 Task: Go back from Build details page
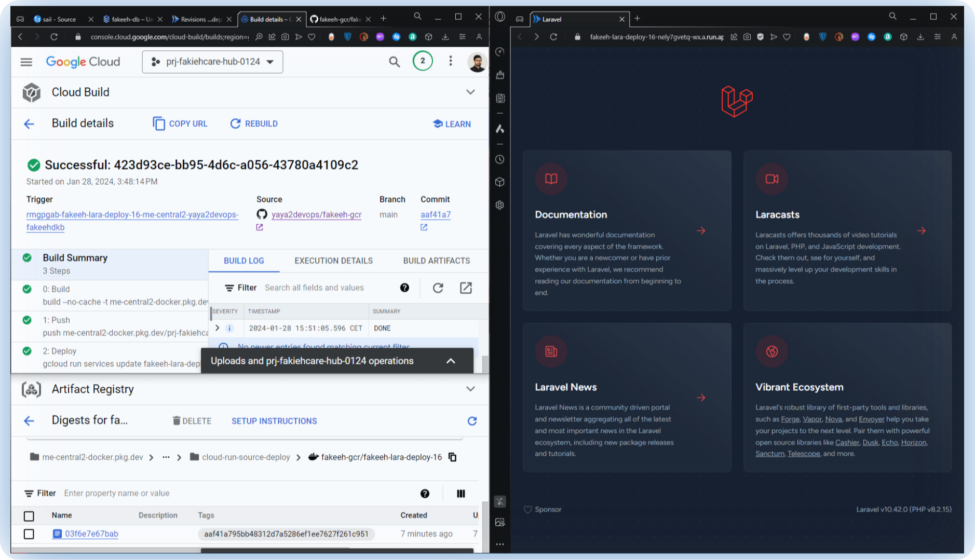pyautogui.click(x=29, y=124)
